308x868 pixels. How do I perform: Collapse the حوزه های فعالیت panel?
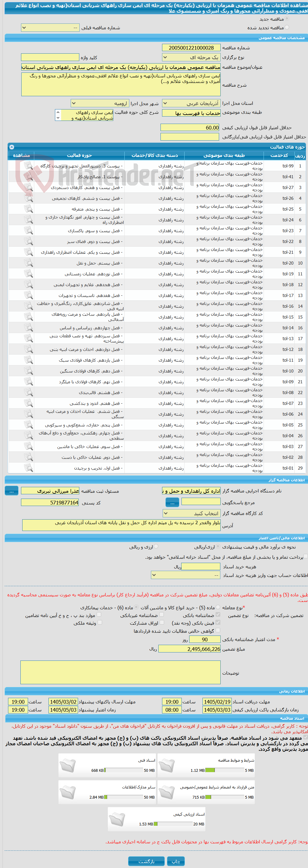click(11, 147)
